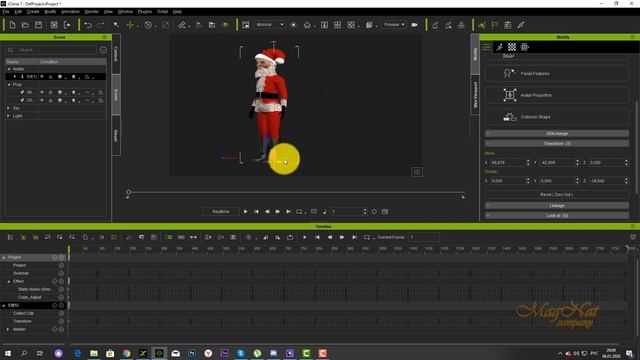The height and width of the screenshot is (360, 640).
Task: Toggle visibility eye of second prop row
Action: pos(42,100)
